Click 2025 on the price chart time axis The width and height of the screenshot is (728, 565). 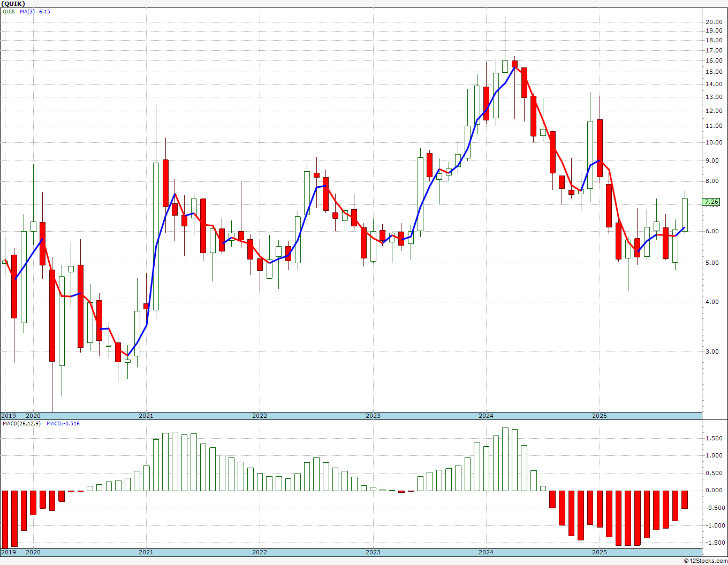[600, 416]
